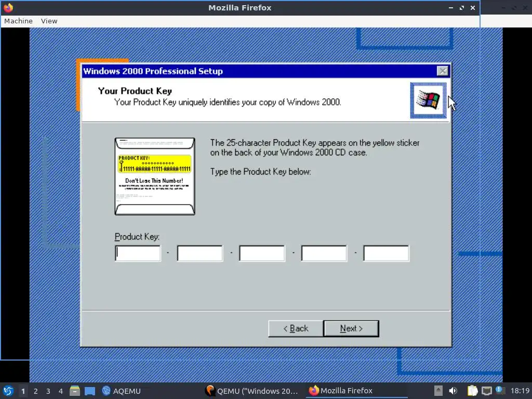This screenshot has width=532, height=399.
Task: Switch to the QEMU Windows 2000 taskbar entry
Action: click(x=252, y=391)
